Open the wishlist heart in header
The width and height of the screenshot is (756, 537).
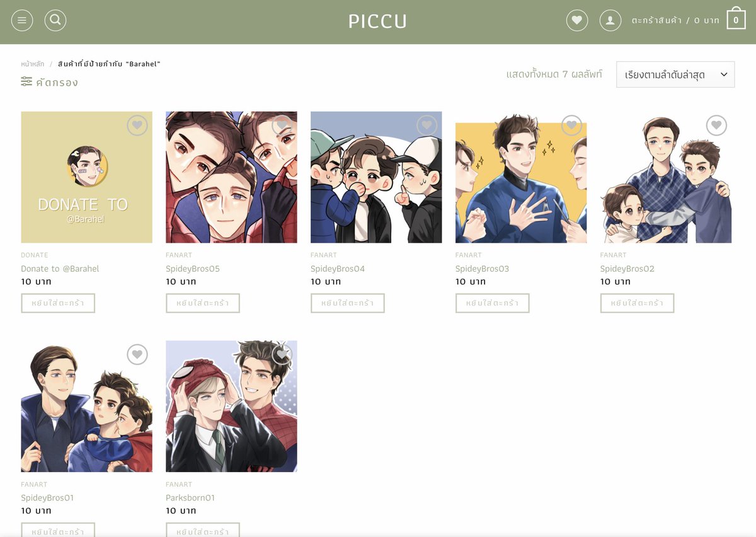coord(577,21)
